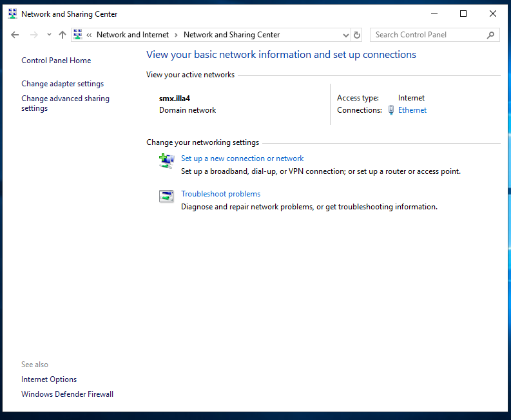Click the Troubleshoot problems icon
This screenshot has width=511, height=420.
click(166, 196)
